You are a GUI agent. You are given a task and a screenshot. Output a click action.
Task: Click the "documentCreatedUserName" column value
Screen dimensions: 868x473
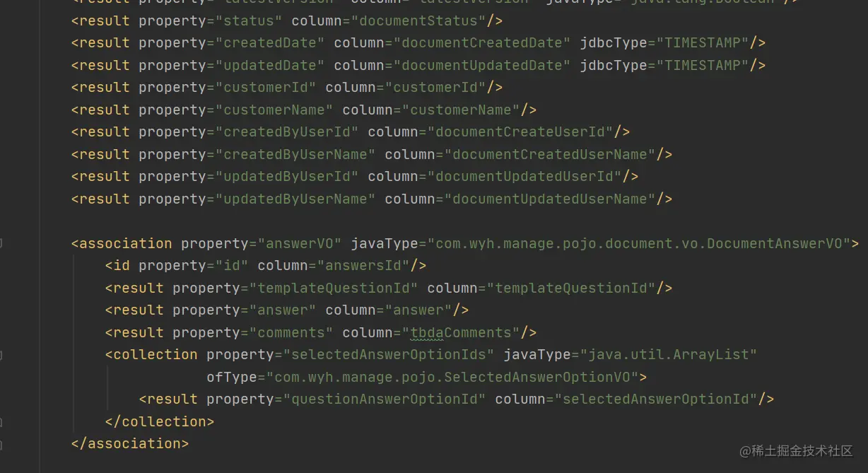pyautogui.click(x=550, y=155)
